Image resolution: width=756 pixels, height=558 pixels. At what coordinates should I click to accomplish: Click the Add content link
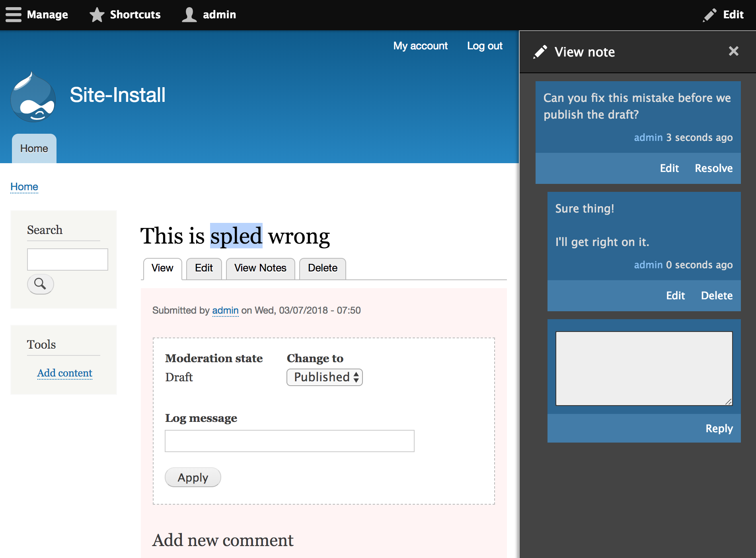tap(64, 373)
